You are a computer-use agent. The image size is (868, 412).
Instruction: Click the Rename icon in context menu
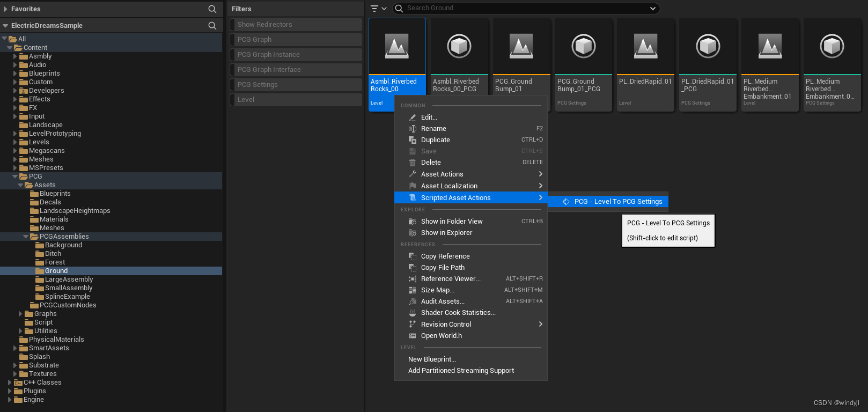point(413,129)
